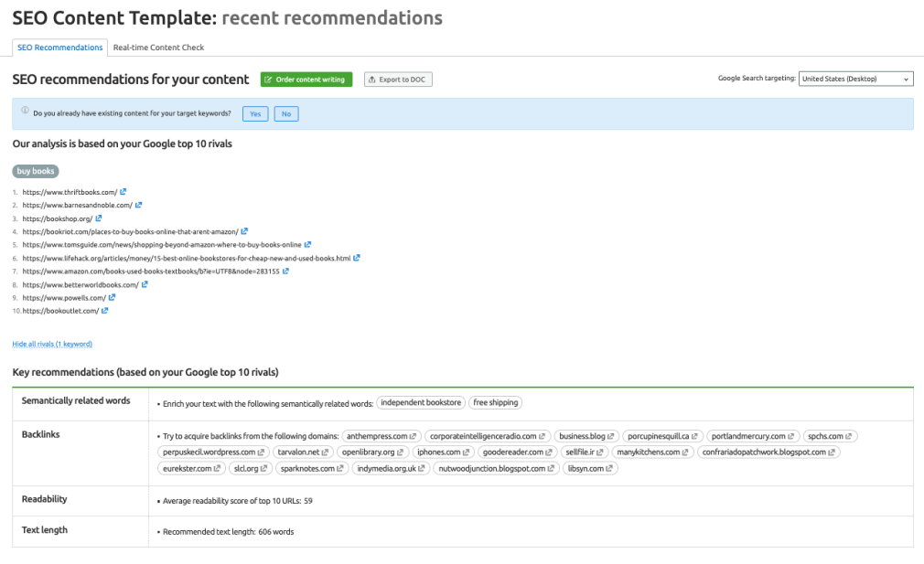Select the SEO Recommendations tab
Viewport: 924px width, 564px height.
[60, 48]
